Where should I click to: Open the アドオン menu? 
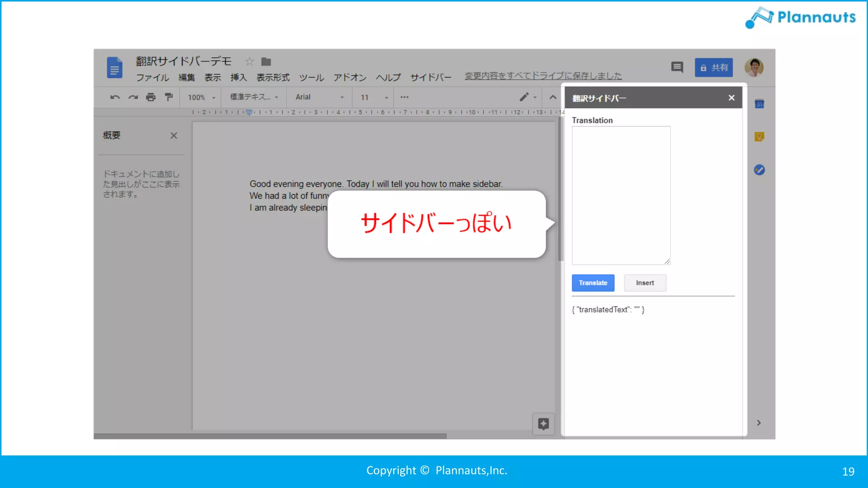click(350, 78)
